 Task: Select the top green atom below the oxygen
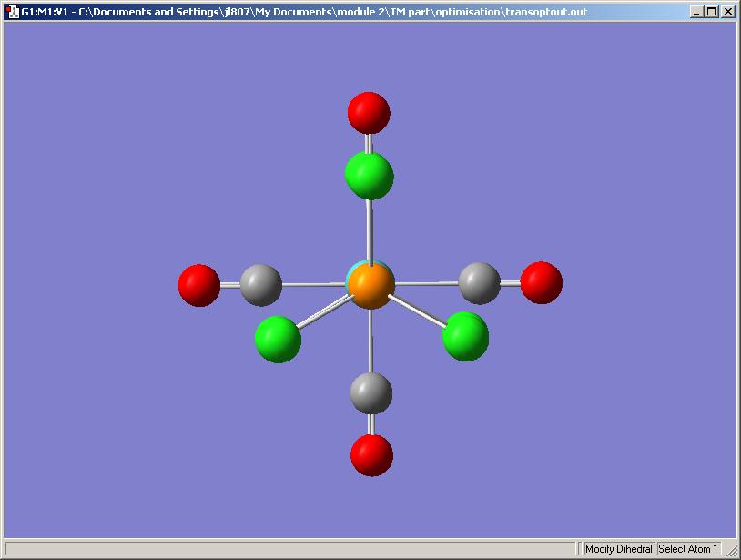(369, 176)
